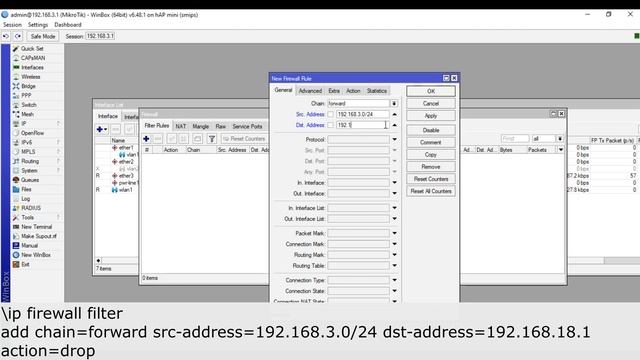Click Make Supout.rif entry
640x360 pixels.
[x=39, y=236]
